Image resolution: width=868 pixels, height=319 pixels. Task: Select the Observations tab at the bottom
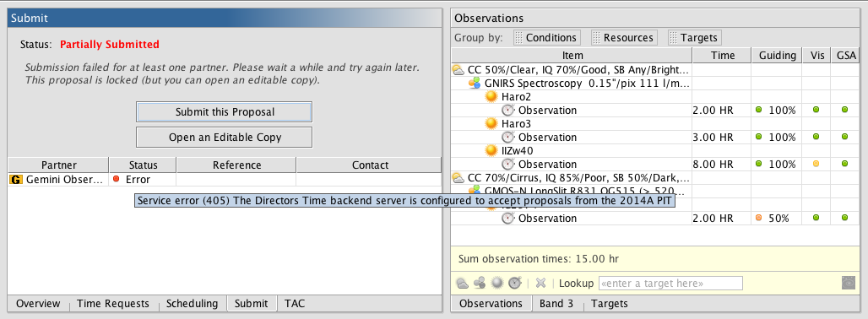(x=491, y=304)
